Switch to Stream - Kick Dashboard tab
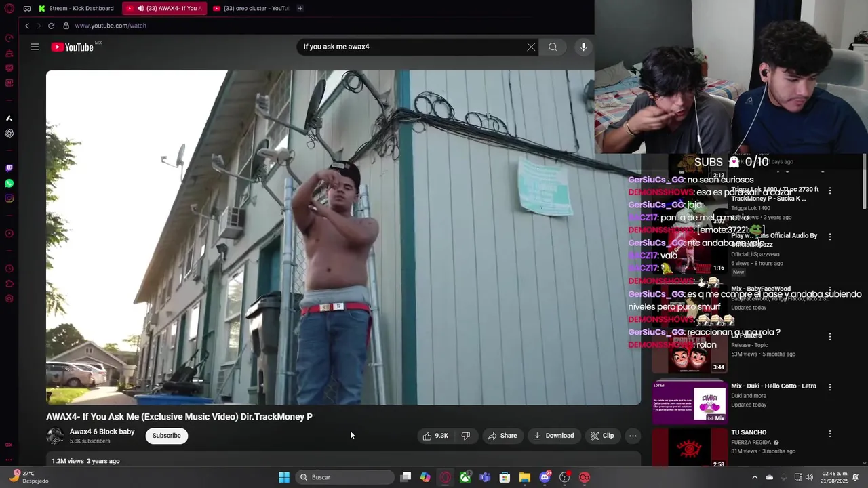The image size is (868, 488). click(77, 8)
